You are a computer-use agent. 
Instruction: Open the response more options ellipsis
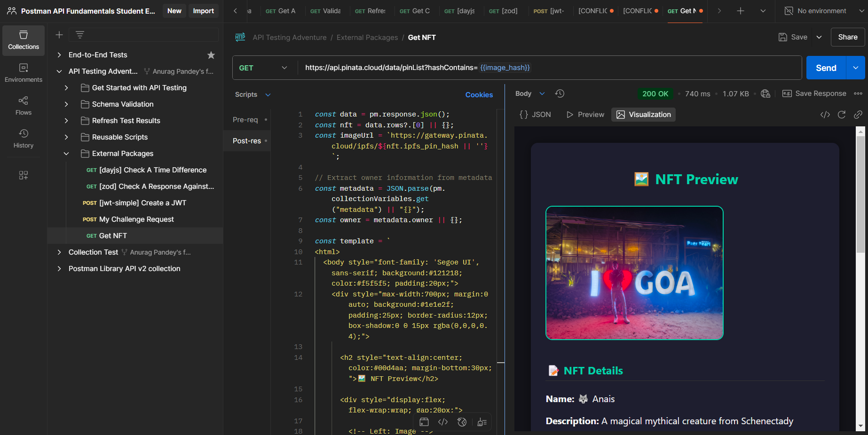858,93
